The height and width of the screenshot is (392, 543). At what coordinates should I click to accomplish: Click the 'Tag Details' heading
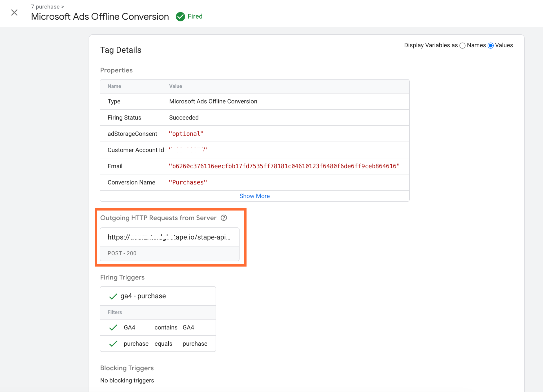(121, 50)
